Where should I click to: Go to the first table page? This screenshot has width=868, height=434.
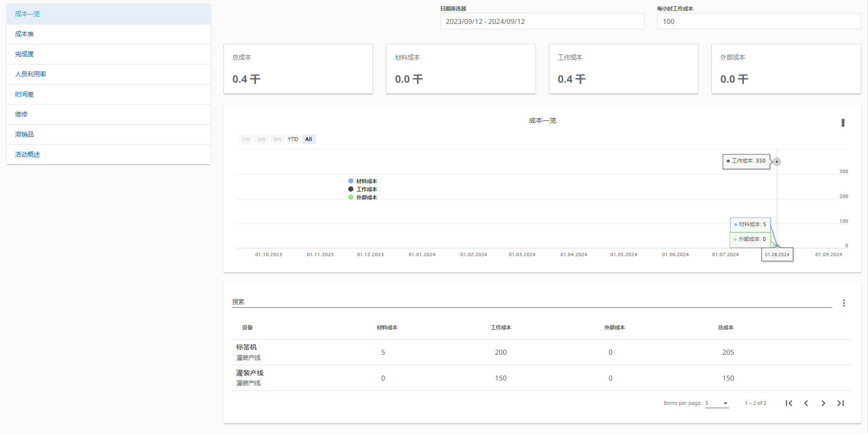pyautogui.click(x=789, y=403)
